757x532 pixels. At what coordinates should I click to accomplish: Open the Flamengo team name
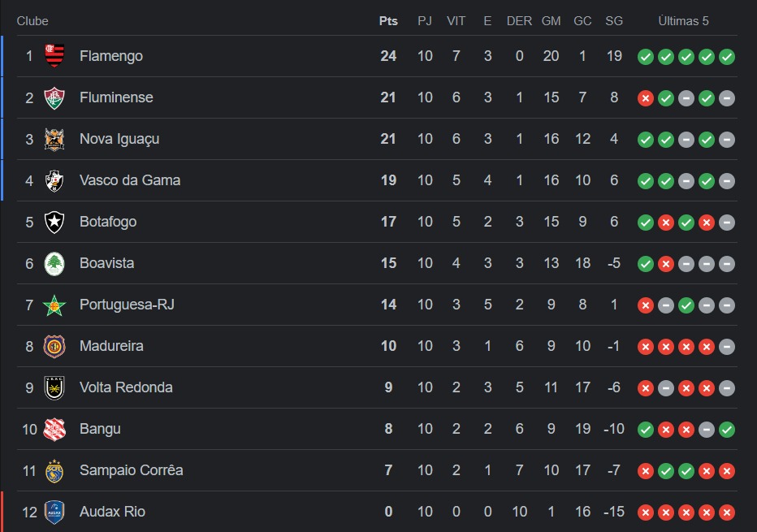point(111,56)
